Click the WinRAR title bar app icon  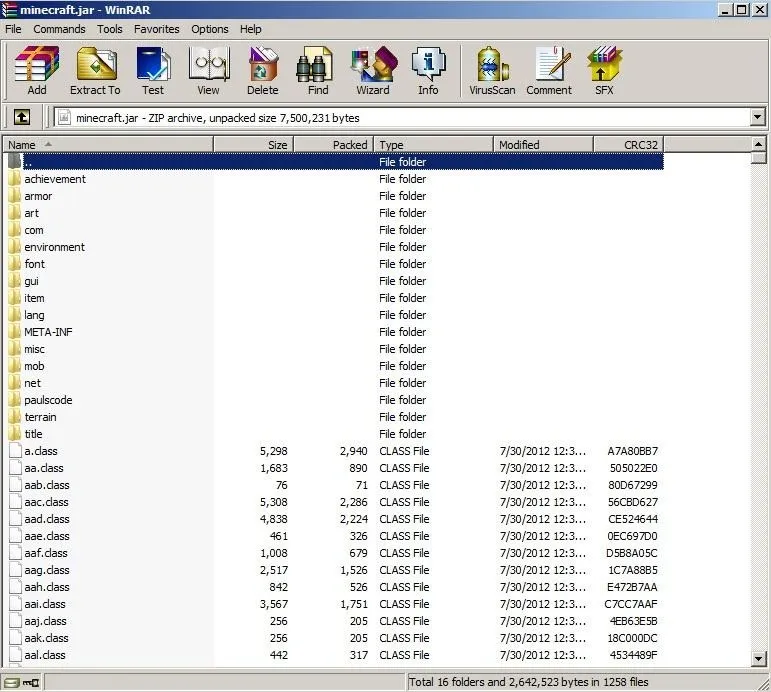click(x=9, y=9)
